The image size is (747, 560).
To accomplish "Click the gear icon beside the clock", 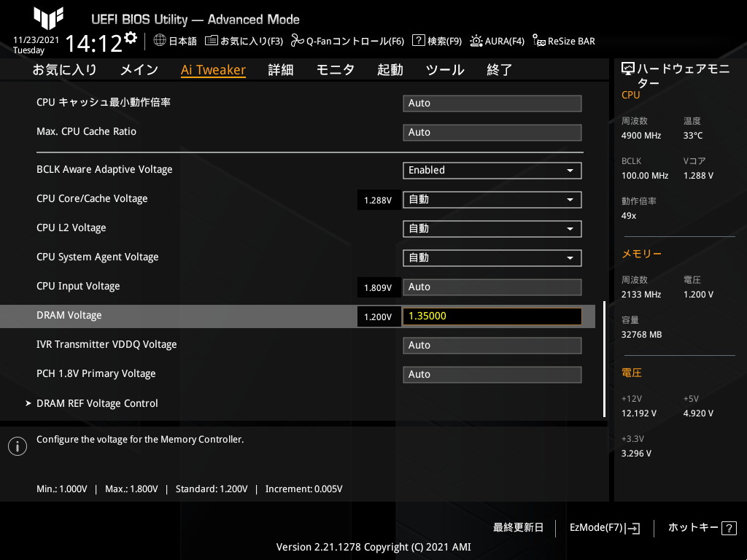I will coord(131,38).
